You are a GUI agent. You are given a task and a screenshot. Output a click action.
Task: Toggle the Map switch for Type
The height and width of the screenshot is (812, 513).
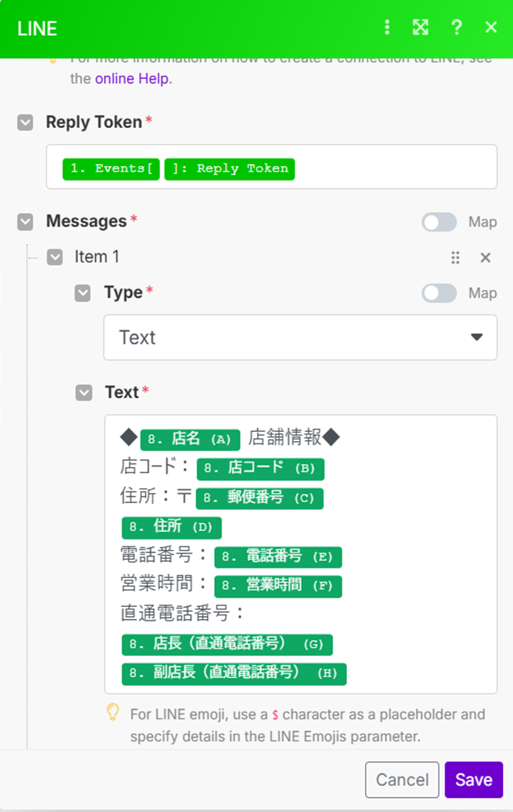(x=439, y=293)
